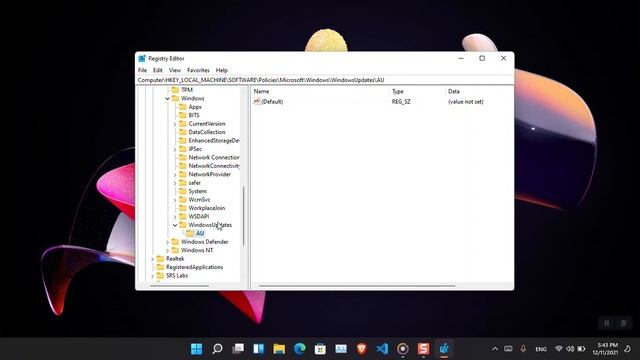Open Widgets from the taskbar
The width and height of the screenshot is (640, 360).
pos(258,349)
